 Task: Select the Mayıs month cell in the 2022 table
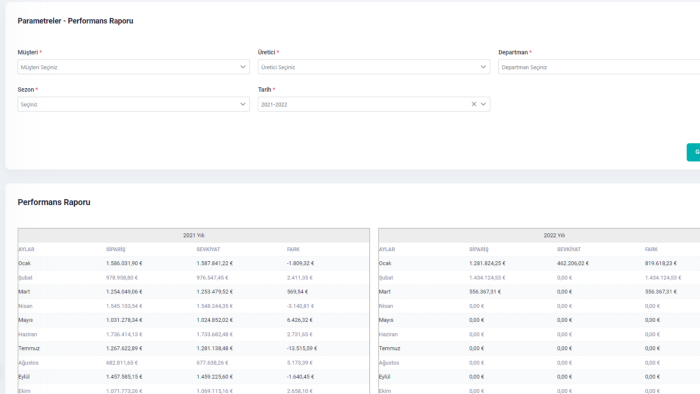[386, 320]
